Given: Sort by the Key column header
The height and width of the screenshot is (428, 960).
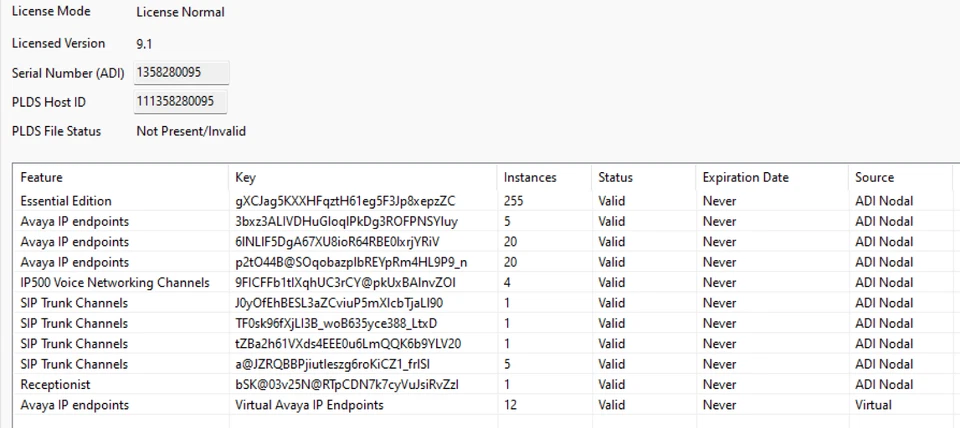Looking at the screenshot, I should point(245,178).
